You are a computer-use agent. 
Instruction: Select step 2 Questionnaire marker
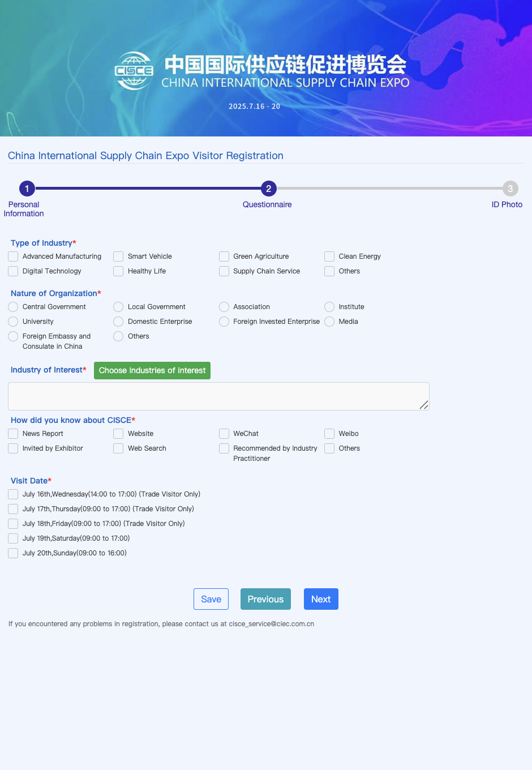pyautogui.click(x=268, y=189)
